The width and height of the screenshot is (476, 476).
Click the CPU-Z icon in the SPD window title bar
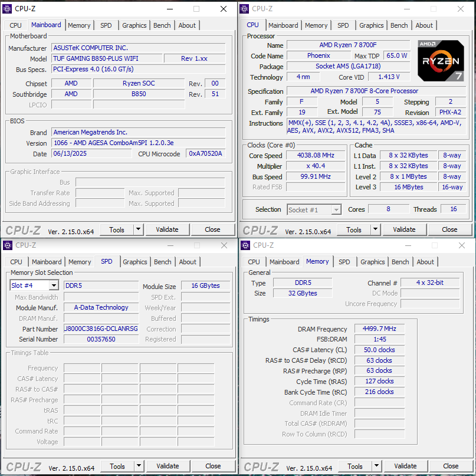tap(8, 245)
